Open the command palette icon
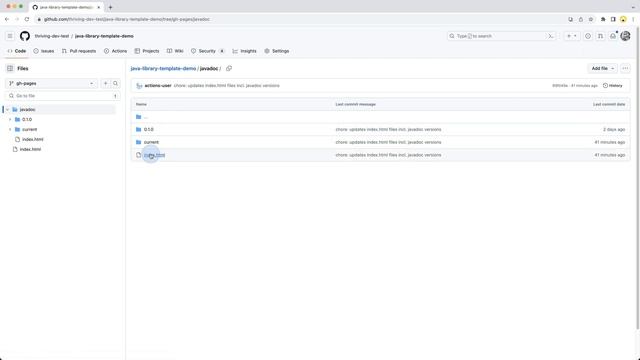 pyautogui.click(x=551, y=36)
